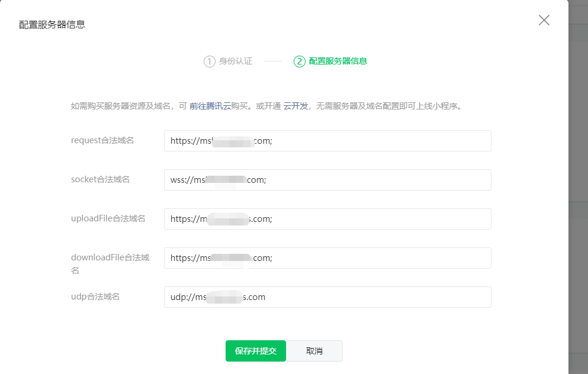Viewport: 588px width, 374px height.
Task: Click the 取消 button
Action: click(314, 351)
